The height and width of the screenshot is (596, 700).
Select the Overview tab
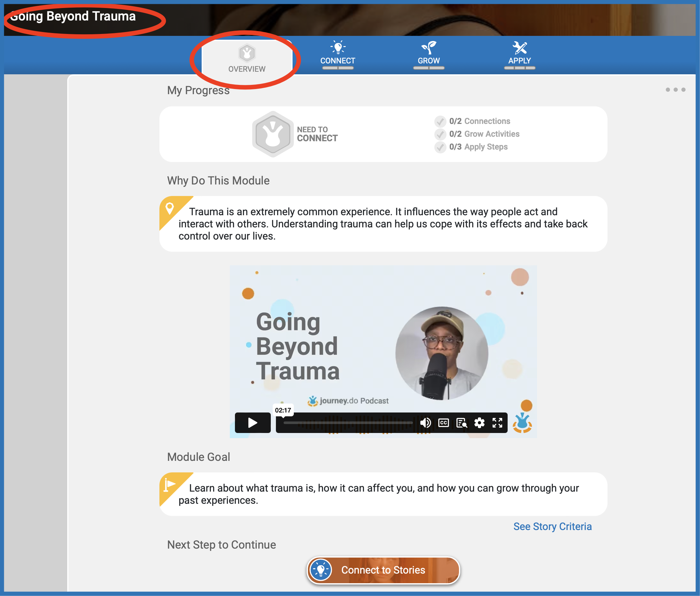click(x=247, y=58)
